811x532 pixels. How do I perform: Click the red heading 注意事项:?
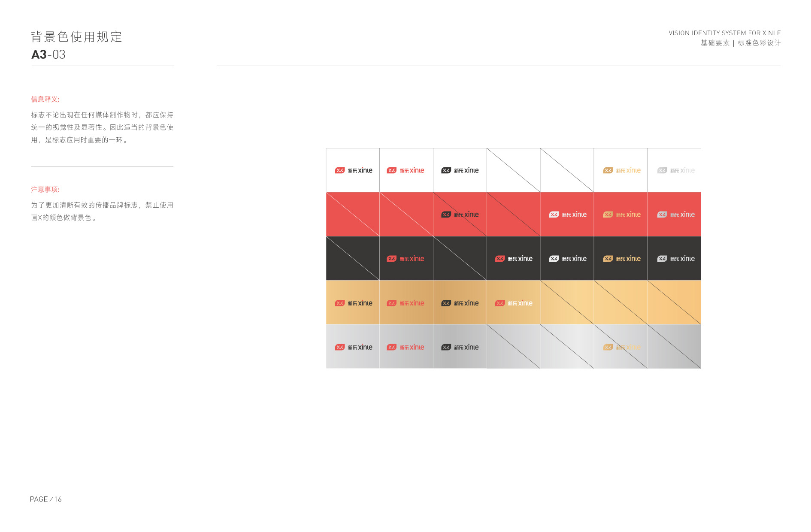click(45, 190)
